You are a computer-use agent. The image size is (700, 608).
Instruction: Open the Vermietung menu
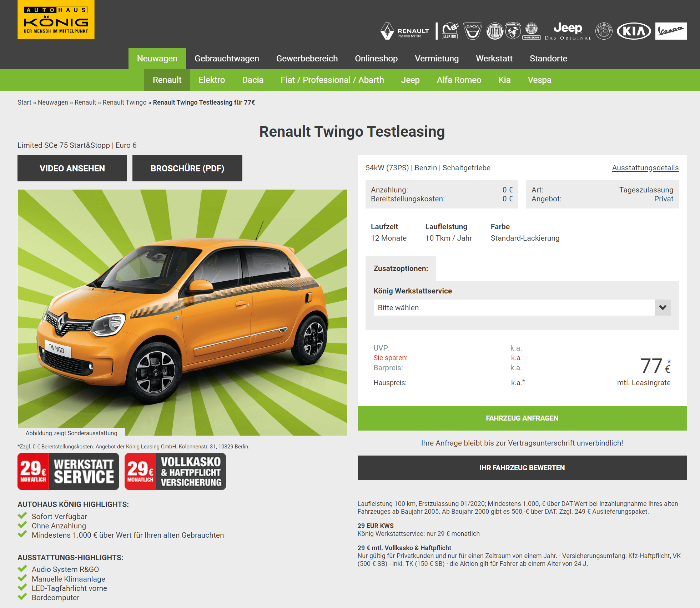pyautogui.click(x=437, y=58)
